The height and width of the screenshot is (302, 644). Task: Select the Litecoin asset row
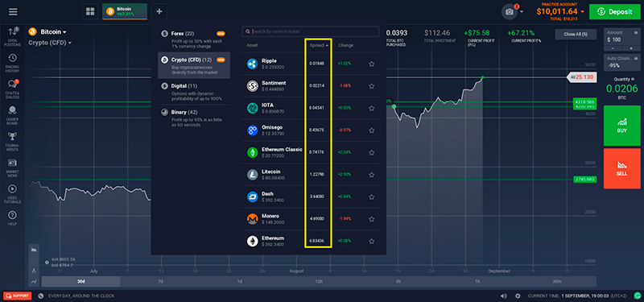point(311,175)
